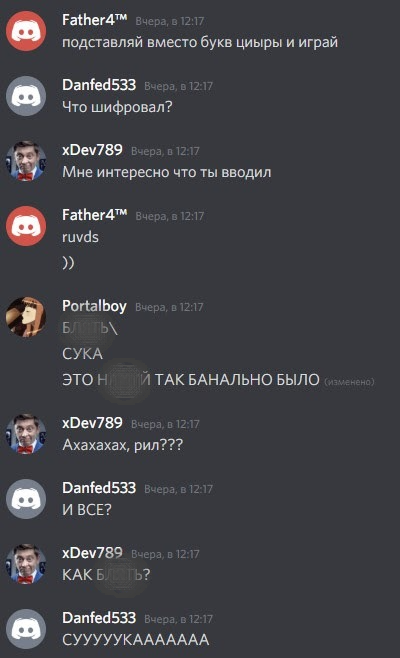The height and width of the screenshot is (658, 400).
Task: Click Father4™ red avatar next to 'ruvds'
Action: point(26,226)
